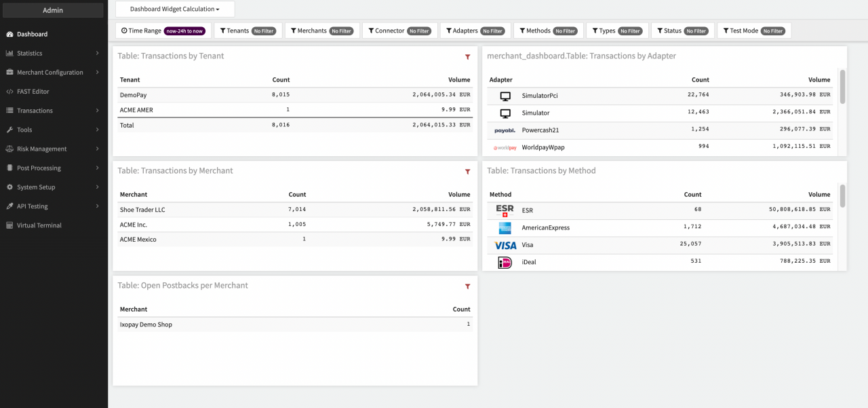Image resolution: width=868 pixels, height=408 pixels.
Task: Click the Worldpay adapter logo
Action: tap(505, 147)
